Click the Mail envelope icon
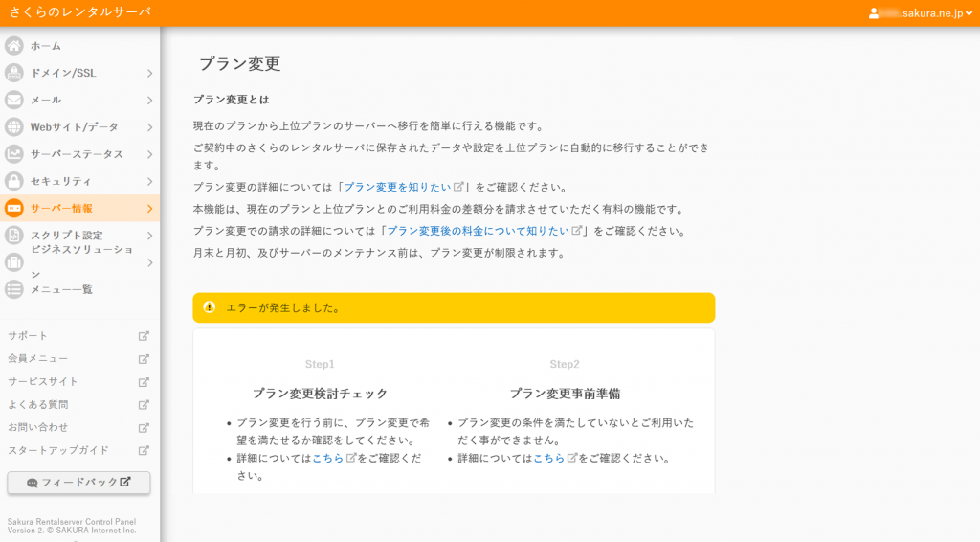Image resolution: width=980 pixels, height=542 pixels. click(14, 100)
